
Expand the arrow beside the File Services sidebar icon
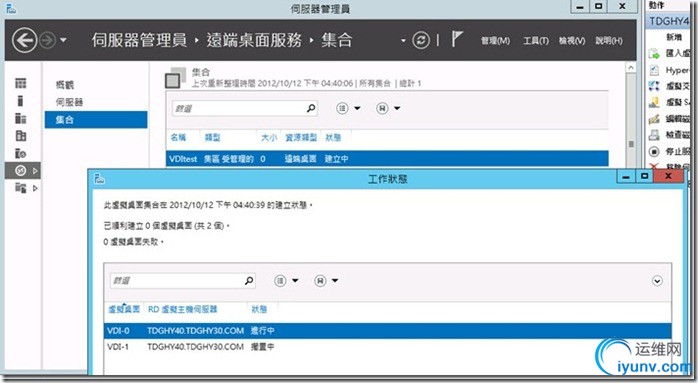click(35, 188)
